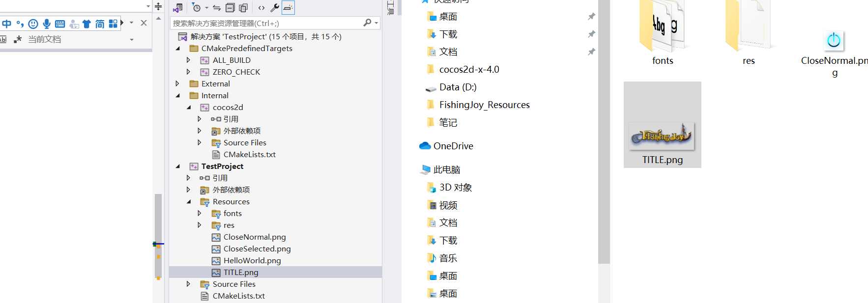Viewport: 868px width, 303px height.
Task: Click the pending changes filter clock icon
Action: click(x=197, y=7)
